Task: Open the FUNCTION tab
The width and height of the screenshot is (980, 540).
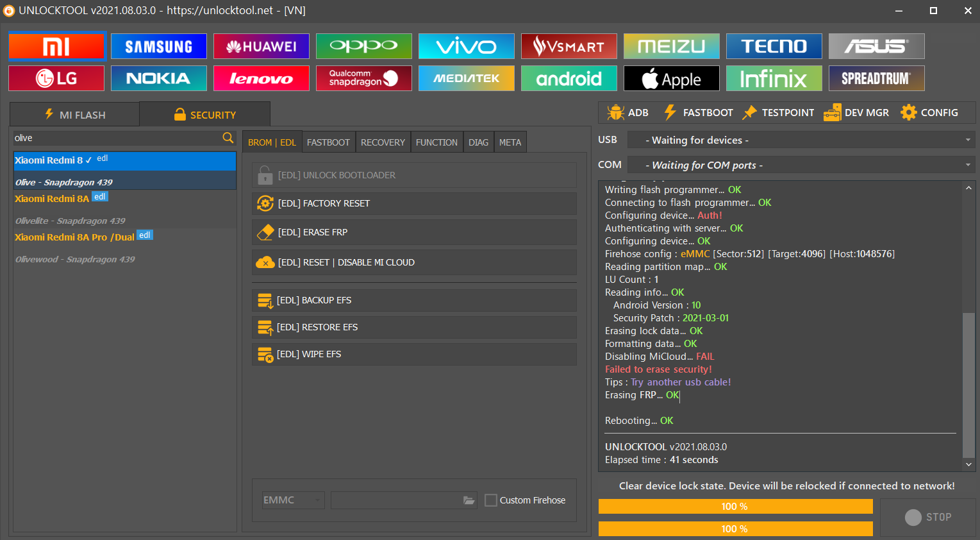Action: pyautogui.click(x=436, y=142)
